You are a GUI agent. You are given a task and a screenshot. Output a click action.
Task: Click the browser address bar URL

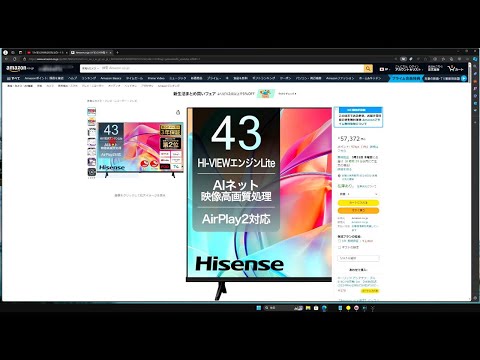(x=115, y=59)
